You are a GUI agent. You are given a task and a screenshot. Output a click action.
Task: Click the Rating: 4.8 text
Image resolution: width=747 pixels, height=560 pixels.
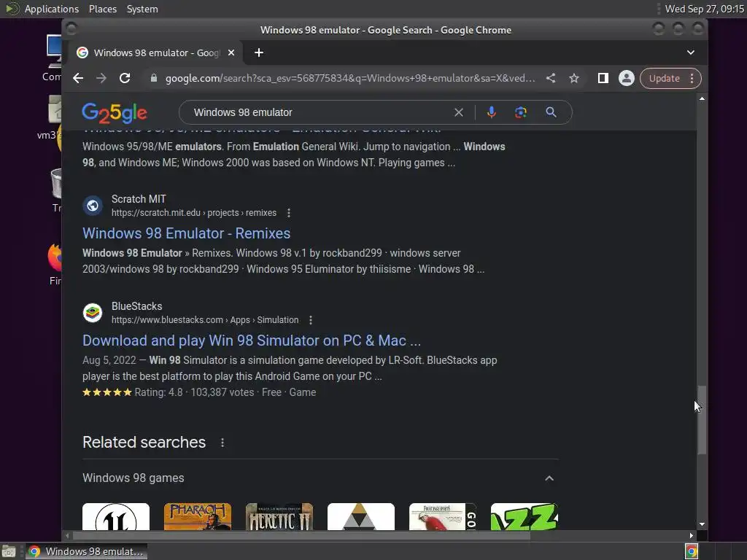coord(158,392)
